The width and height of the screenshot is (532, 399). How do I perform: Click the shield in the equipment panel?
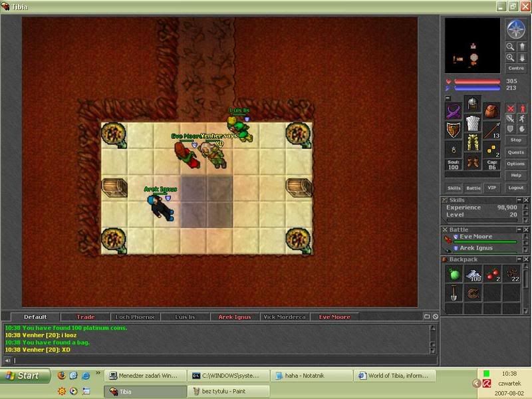click(454, 130)
